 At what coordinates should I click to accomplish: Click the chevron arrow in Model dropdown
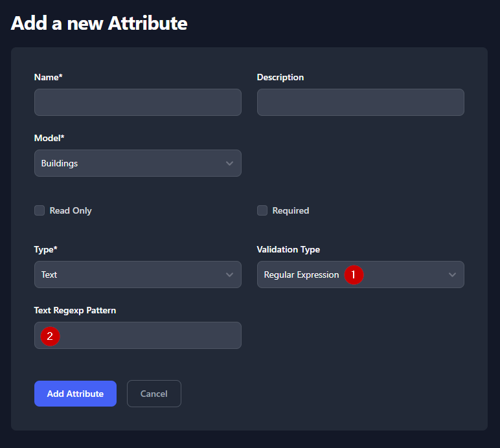[229, 163]
